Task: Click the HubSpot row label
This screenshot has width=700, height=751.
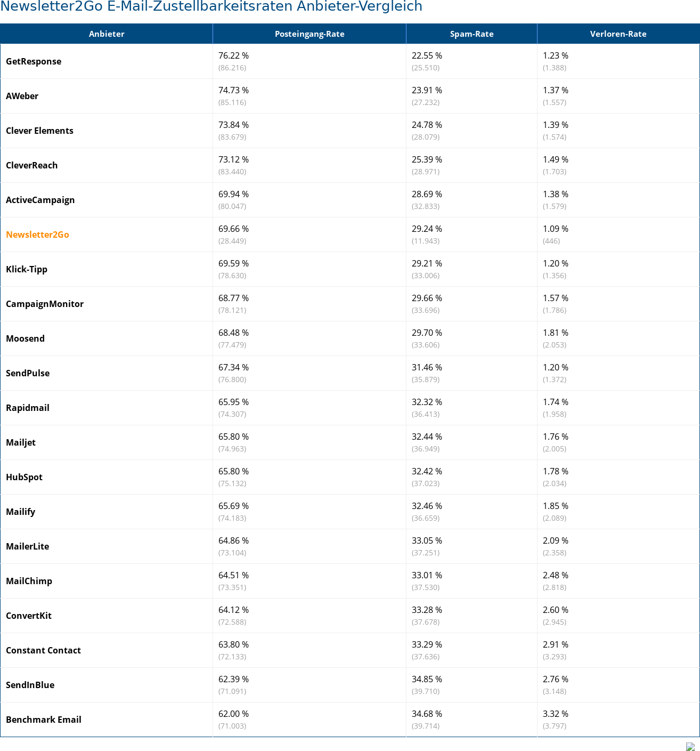Action: pos(24,477)
